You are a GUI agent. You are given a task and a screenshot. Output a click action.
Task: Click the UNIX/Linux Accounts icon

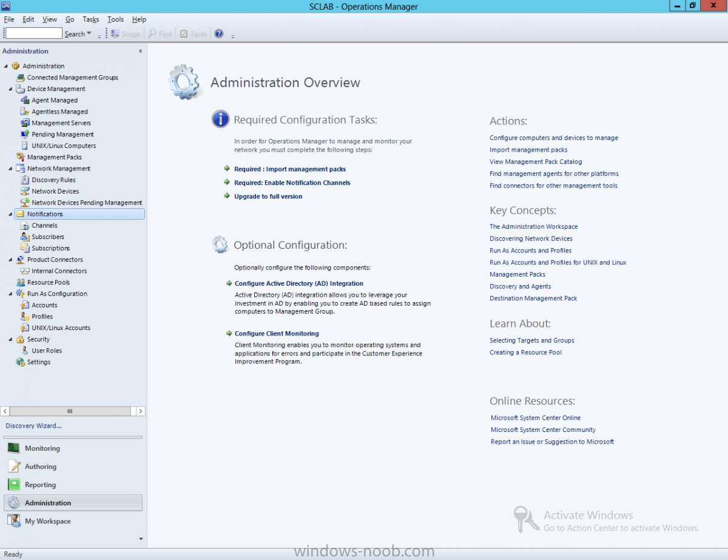pos(25,328)
